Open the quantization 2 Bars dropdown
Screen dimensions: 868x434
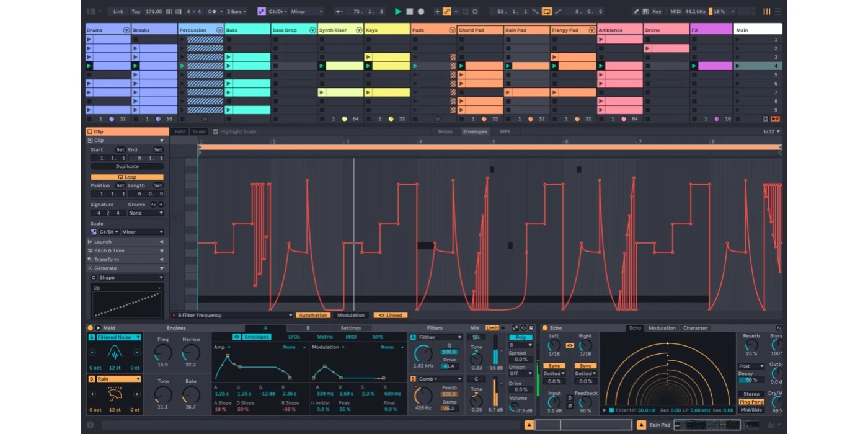(x=236, y=11)
